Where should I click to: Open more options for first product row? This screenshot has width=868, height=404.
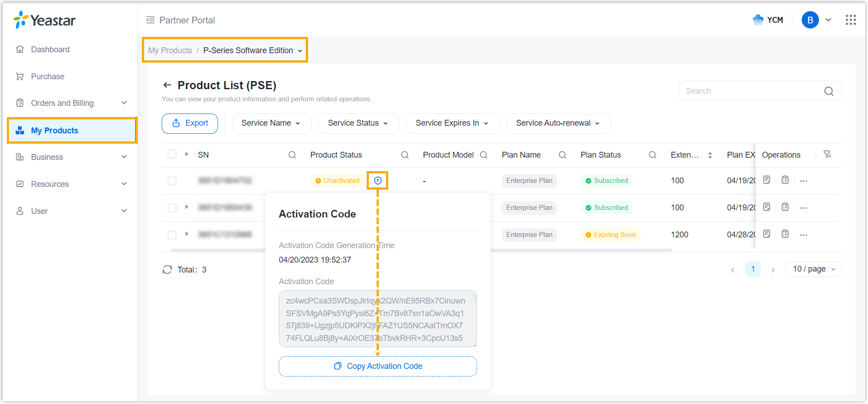click(804, 181)
